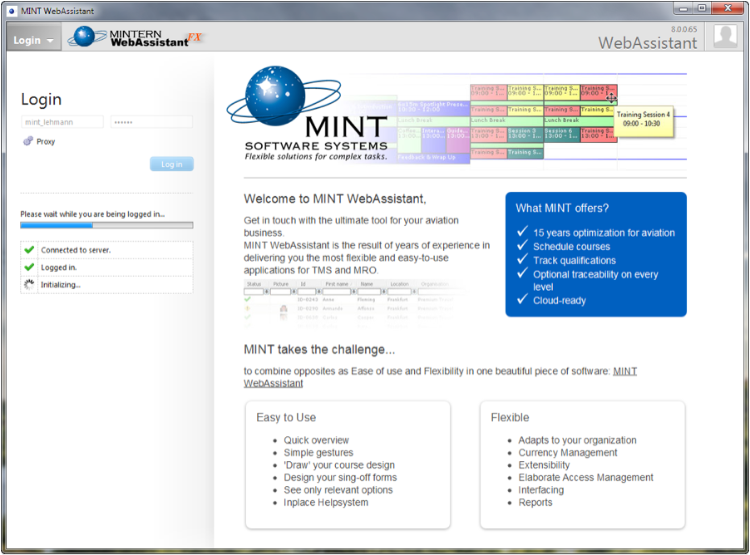The width and height of the screenshot is (750, 555).
Task: Click the WebAssistant title text in header
Action: point(648,43)
